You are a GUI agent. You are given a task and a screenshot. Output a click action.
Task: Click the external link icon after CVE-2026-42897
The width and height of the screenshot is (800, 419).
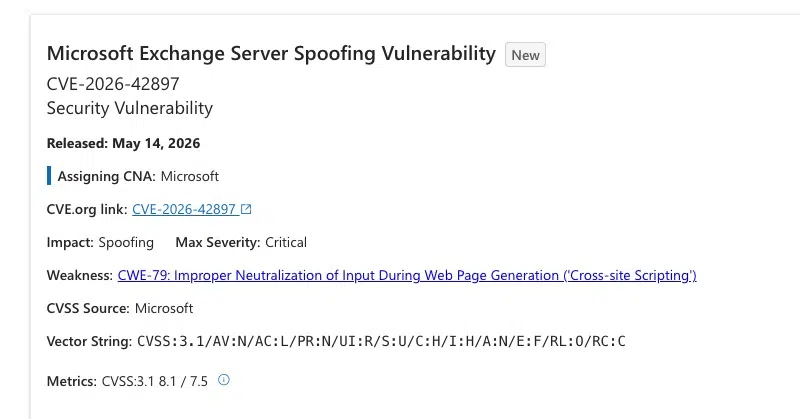click(246, 209)
